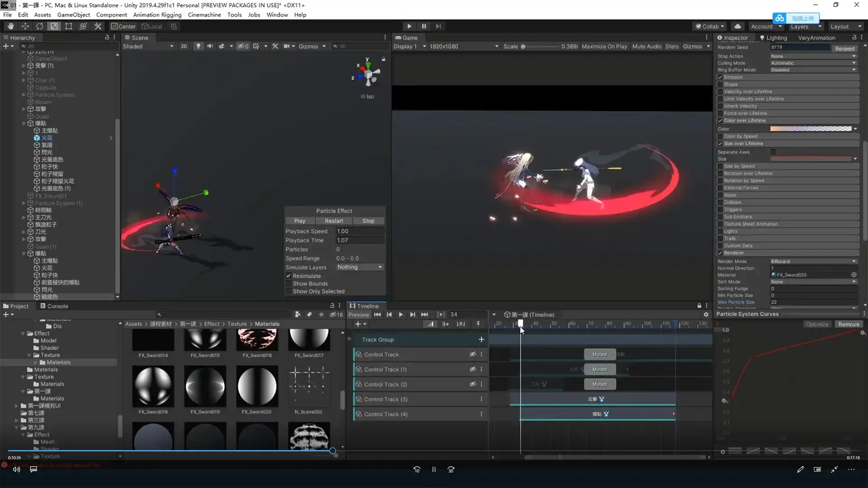Image resolution: width=868 pixels, height=488 pixels.
Task: Click the audio mute icon in Scene view
Action: [x=210, y=46]
